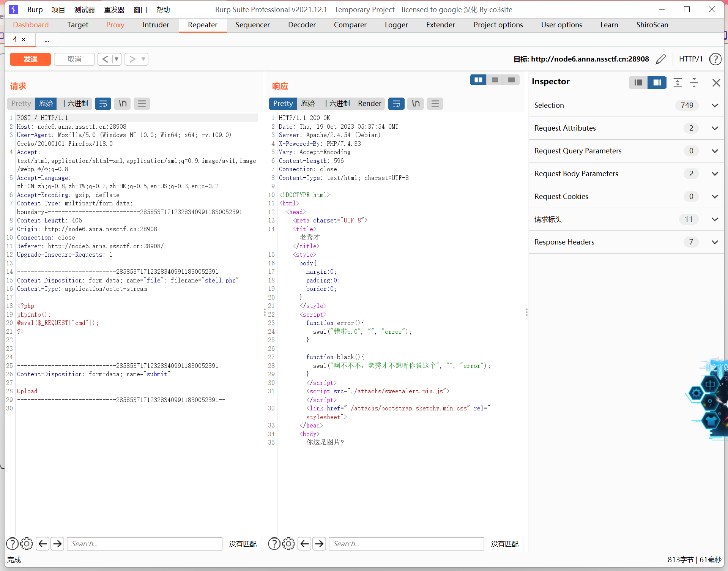Image resolution: width=728 pixels, height=571 pixels.
Task: Toggle request show non-printable \n icon
Action: (x=122, y=103)
